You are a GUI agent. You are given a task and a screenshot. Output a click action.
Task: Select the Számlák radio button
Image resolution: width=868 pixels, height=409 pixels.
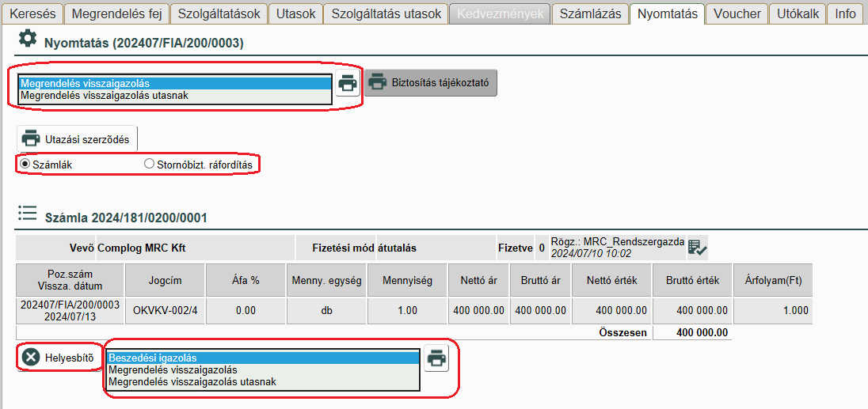click(x=25, y=164)
